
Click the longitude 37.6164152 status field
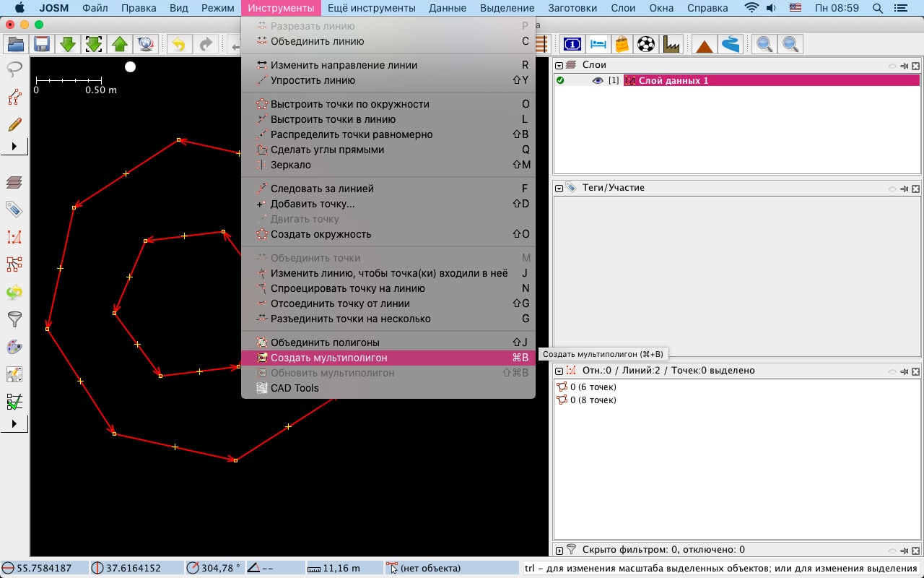135,568
